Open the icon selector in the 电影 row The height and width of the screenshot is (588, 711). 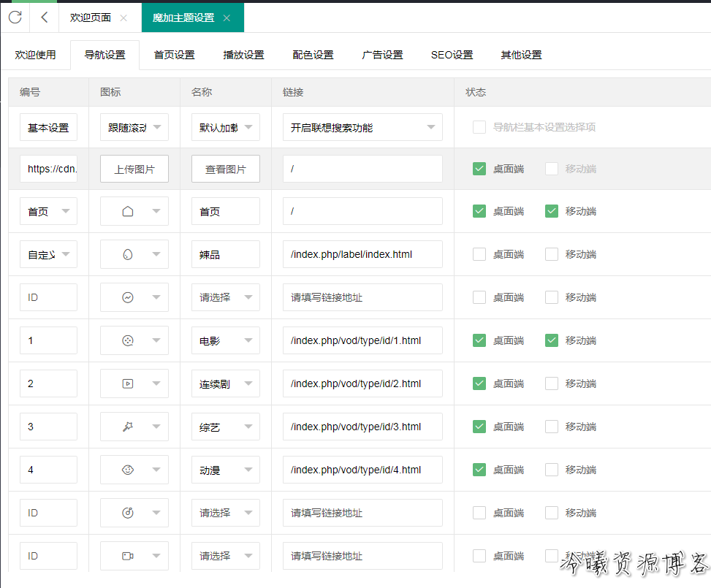134,340
